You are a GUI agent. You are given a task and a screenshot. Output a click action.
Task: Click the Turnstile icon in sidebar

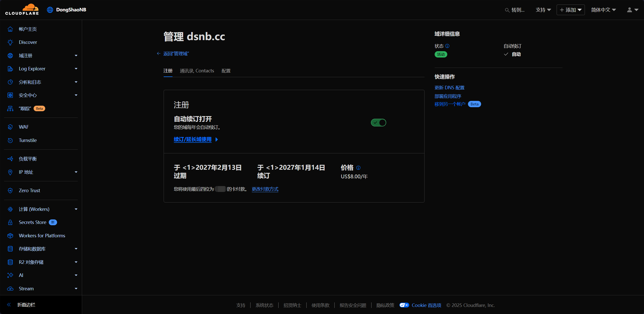pyautogui.click(x=10, y=140)
